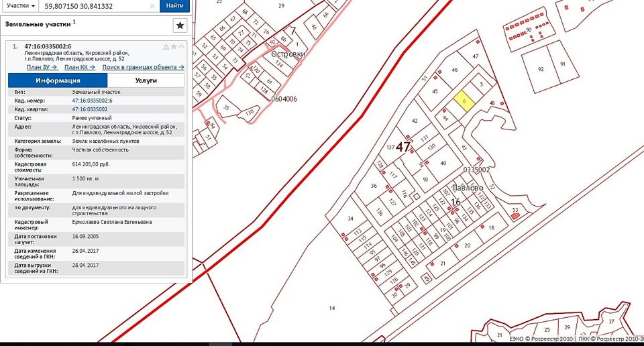Image resolution: width=644 pixels, height=346 pixels.
Task: Open favorites with the star button
Action: point(180,25)
